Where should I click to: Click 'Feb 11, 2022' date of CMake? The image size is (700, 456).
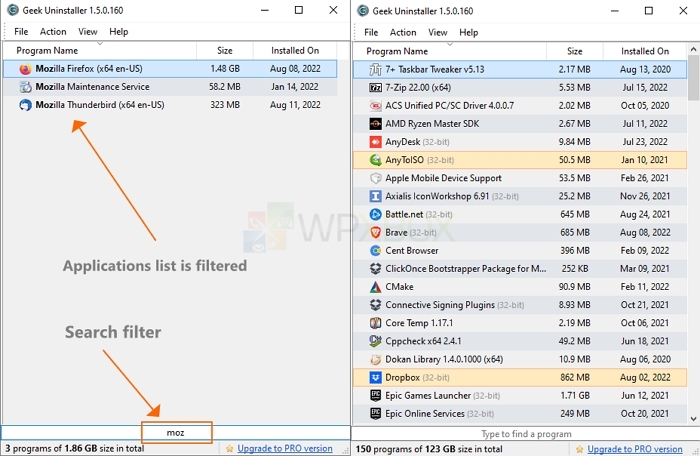(x=645, y=287)
